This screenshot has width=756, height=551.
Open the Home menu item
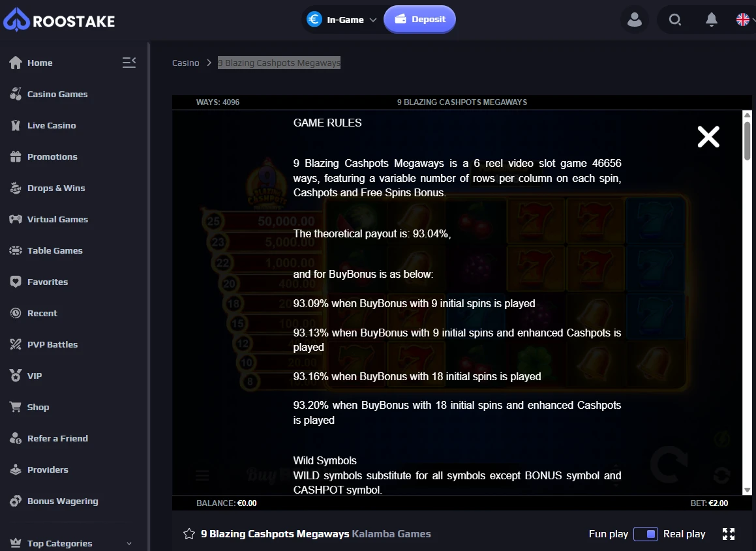[40, 63]
